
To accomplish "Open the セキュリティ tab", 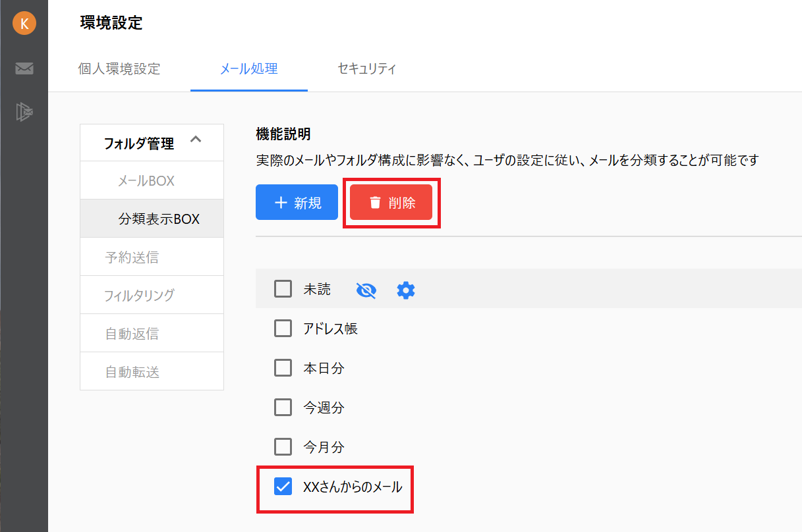I will click(x=366, y=68).
